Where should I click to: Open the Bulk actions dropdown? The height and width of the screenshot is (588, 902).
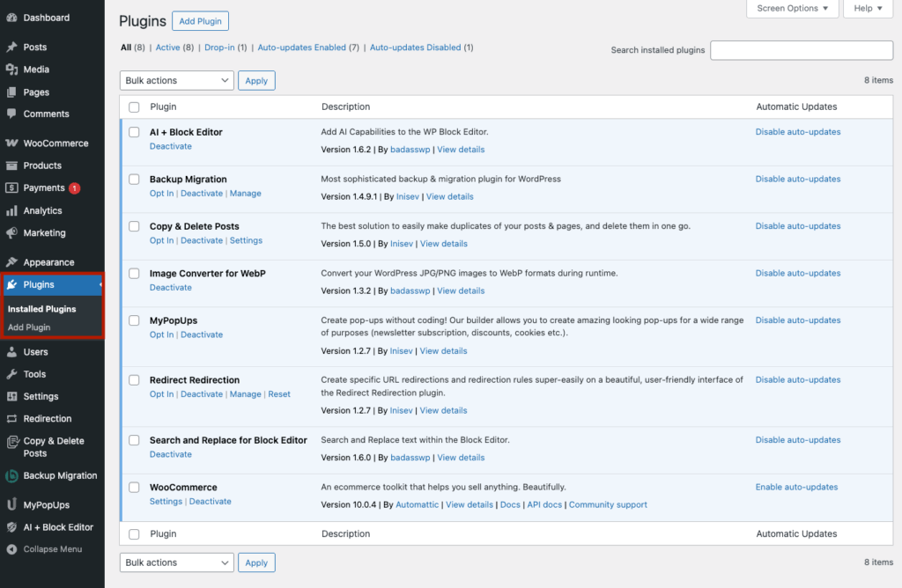tap(176, 80)
